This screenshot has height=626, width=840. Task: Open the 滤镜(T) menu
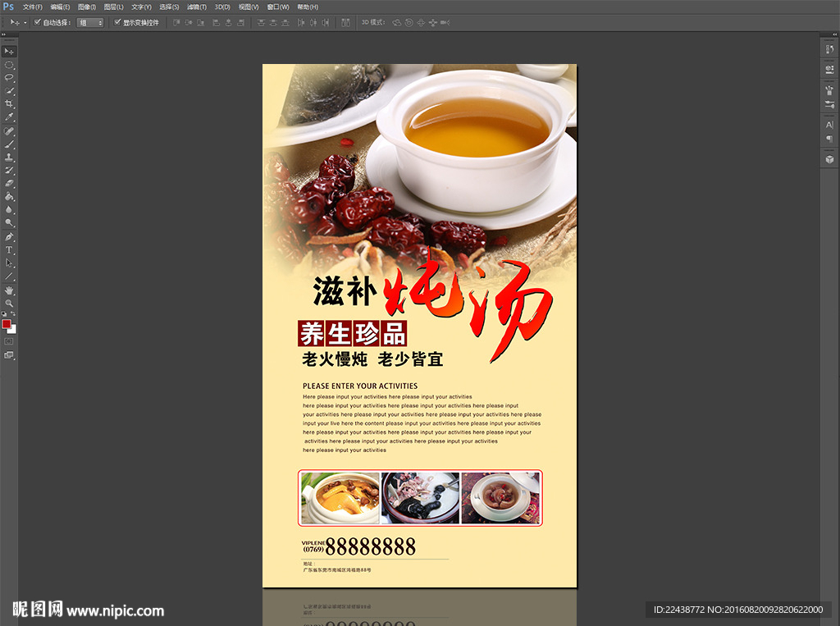pos(197,7)
